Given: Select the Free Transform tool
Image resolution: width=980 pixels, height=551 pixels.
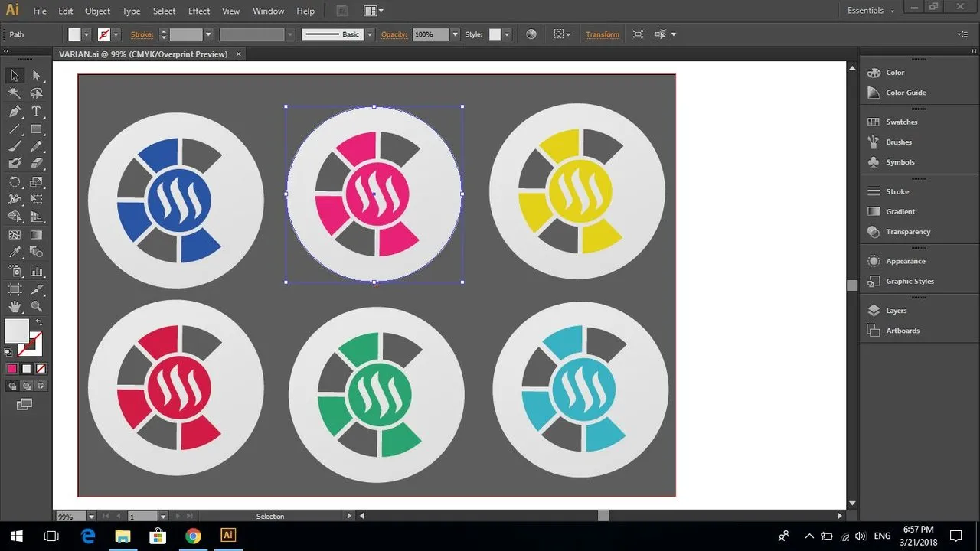Looking at the screenshot, I should (x=36, y=200).
